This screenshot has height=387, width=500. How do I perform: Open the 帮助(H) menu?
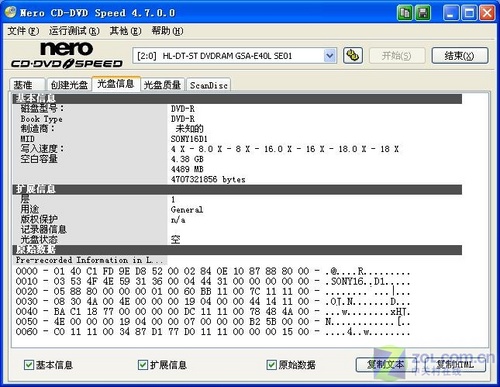pos(167,31)
